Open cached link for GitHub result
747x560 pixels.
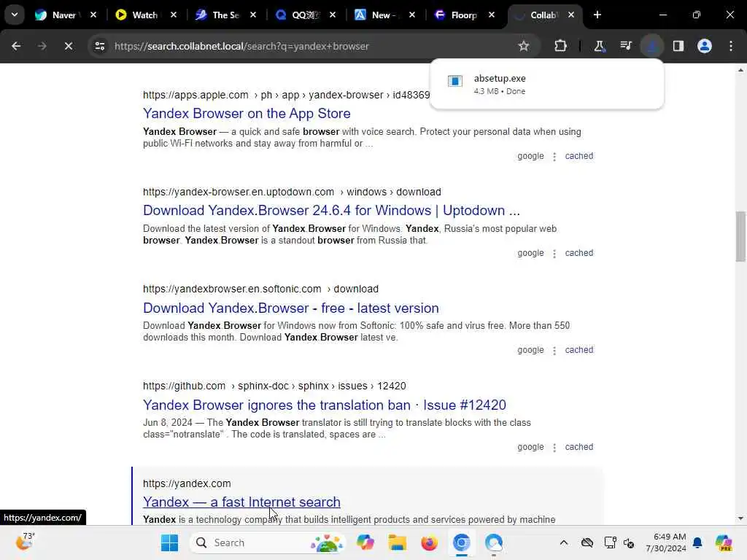point(578,447)
